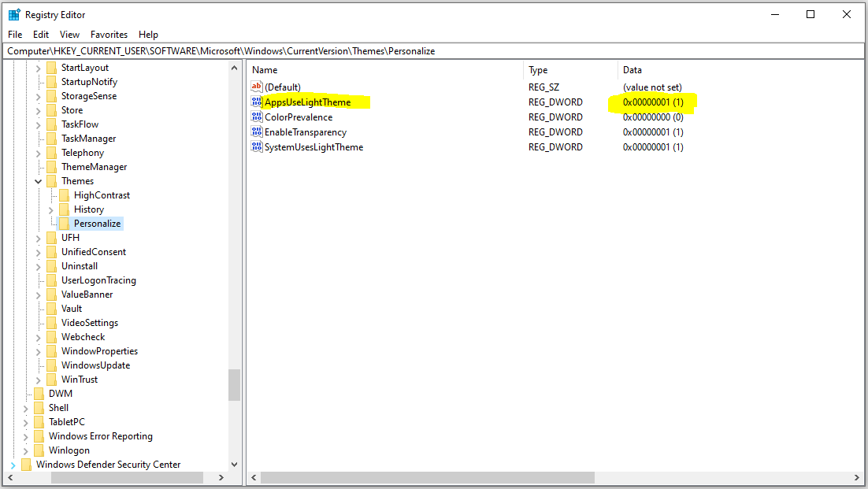Expand the Windows Error Reporting key
Screen dimensions: 868x489
pos(25,436)
